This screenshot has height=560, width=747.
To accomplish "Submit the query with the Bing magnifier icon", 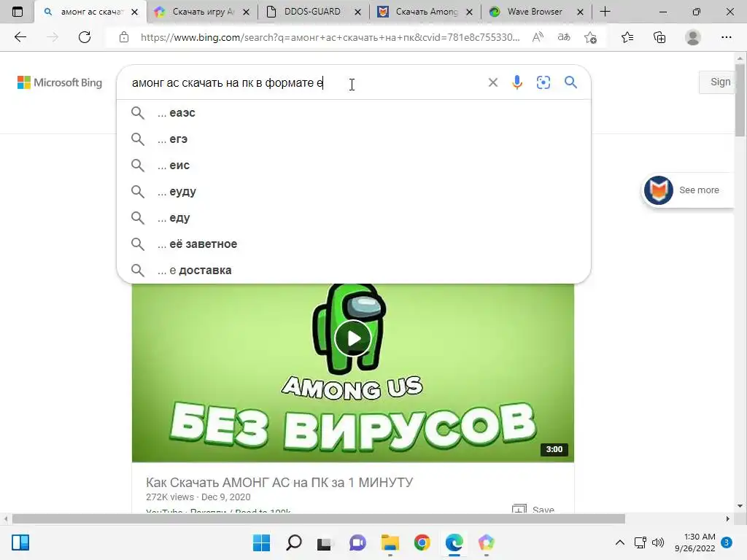I will point(570,82).
